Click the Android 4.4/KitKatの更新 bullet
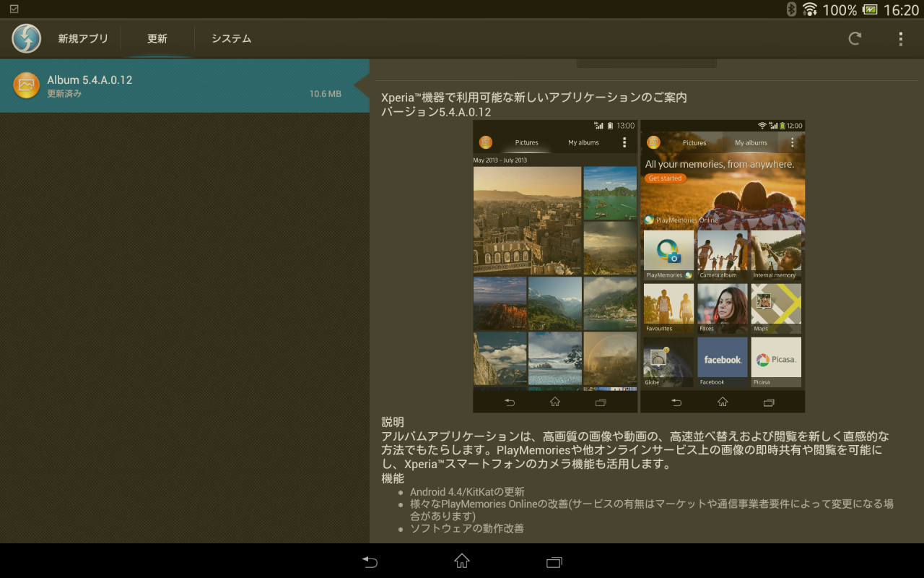The image size is (924, 578). click(x=467, y=492)
